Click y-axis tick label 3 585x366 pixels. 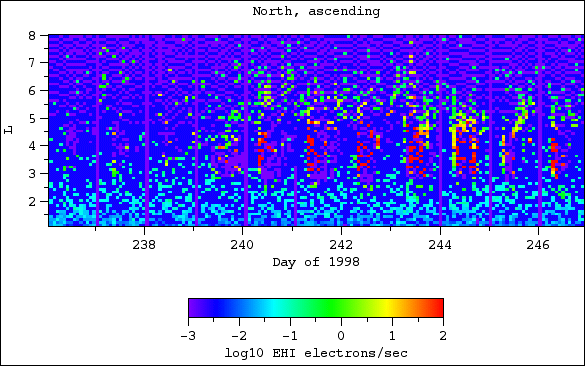coord(32,173)
